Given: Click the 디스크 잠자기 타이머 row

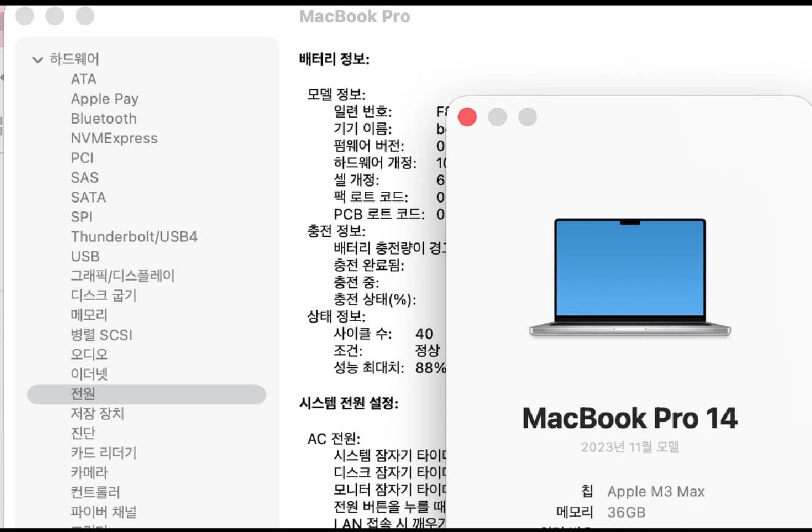Looking at the screenshot, I should click(x=389, y=473).
